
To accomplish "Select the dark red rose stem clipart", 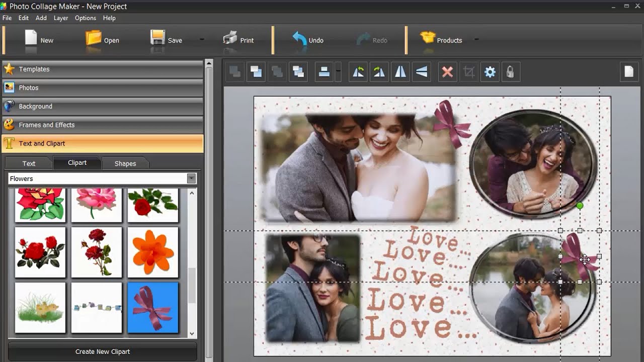I will [x=97, y=252].
